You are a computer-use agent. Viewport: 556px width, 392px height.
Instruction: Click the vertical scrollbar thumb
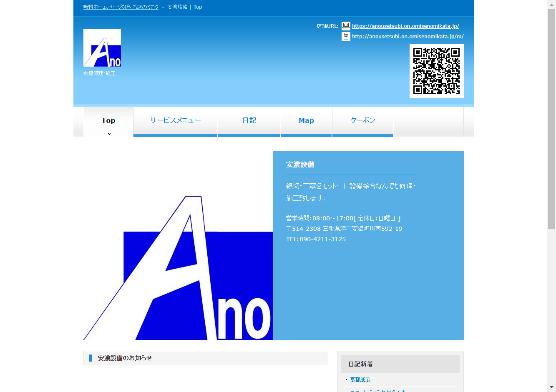(x=551, y=119)
